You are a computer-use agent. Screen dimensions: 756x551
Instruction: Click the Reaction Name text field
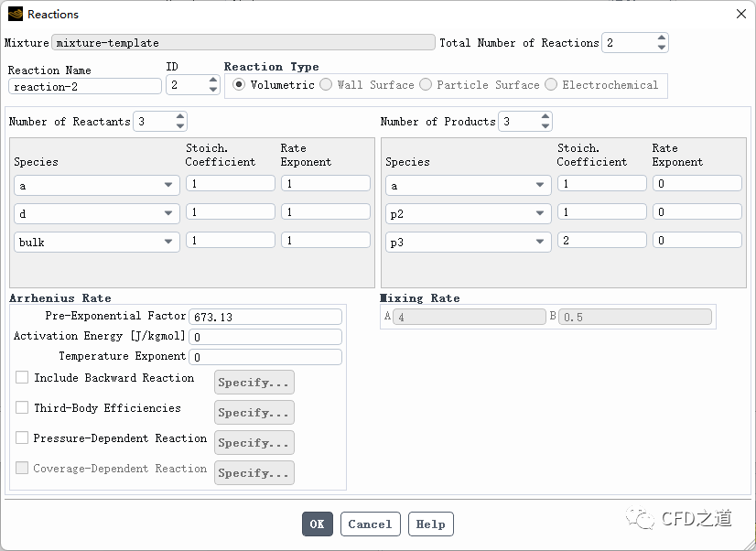click(x=84, y=87)
